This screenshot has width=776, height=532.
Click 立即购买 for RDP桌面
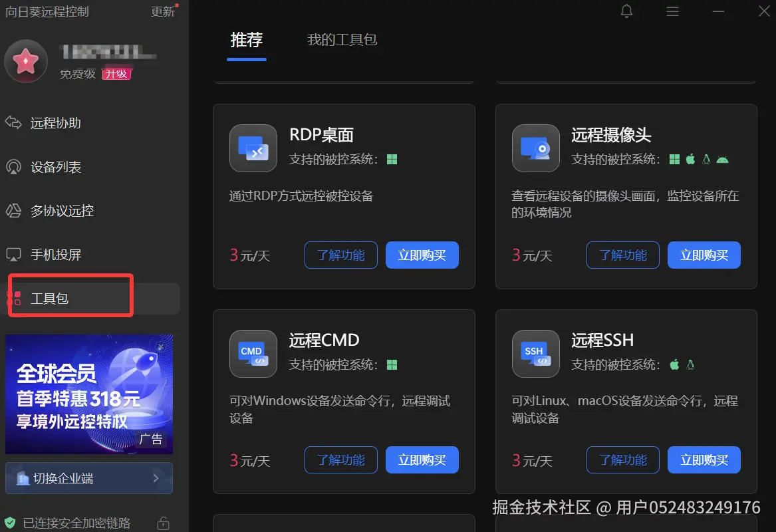(422, 255)
